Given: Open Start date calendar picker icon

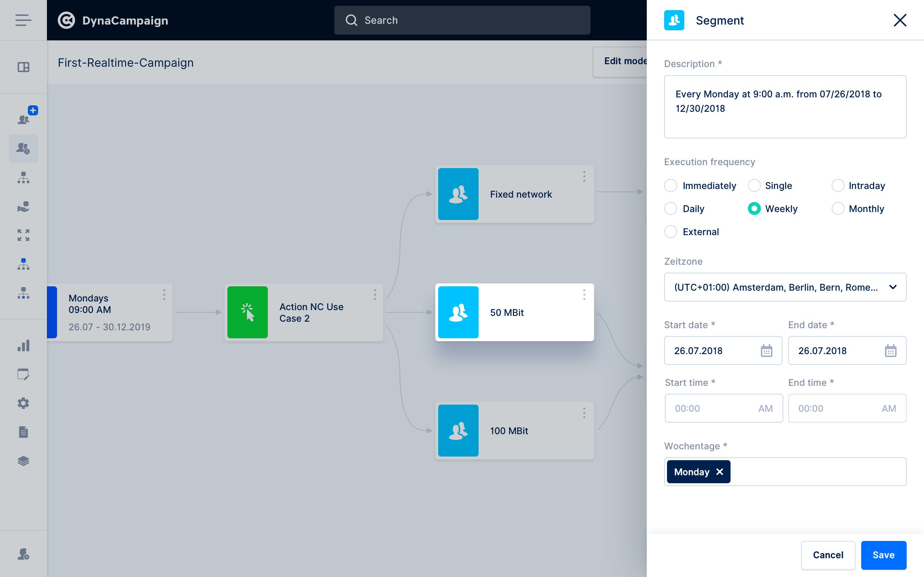Looking at the screenshot, I should [766, 351].
